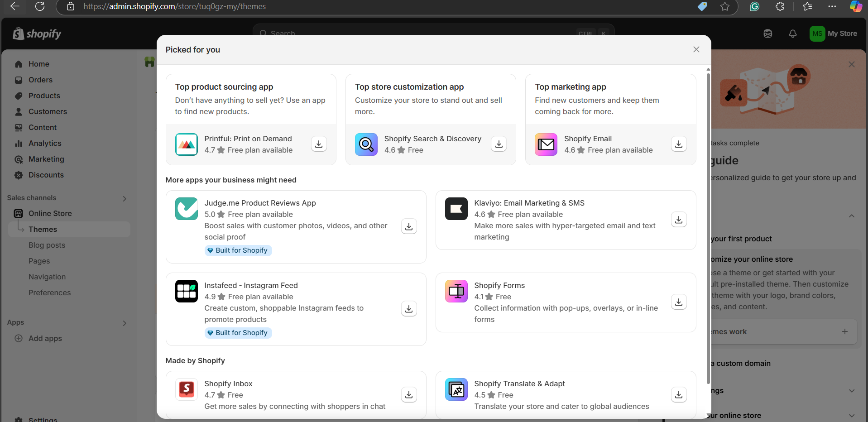
Task: Open My Store account menu
Action: (x=834, y=34)
